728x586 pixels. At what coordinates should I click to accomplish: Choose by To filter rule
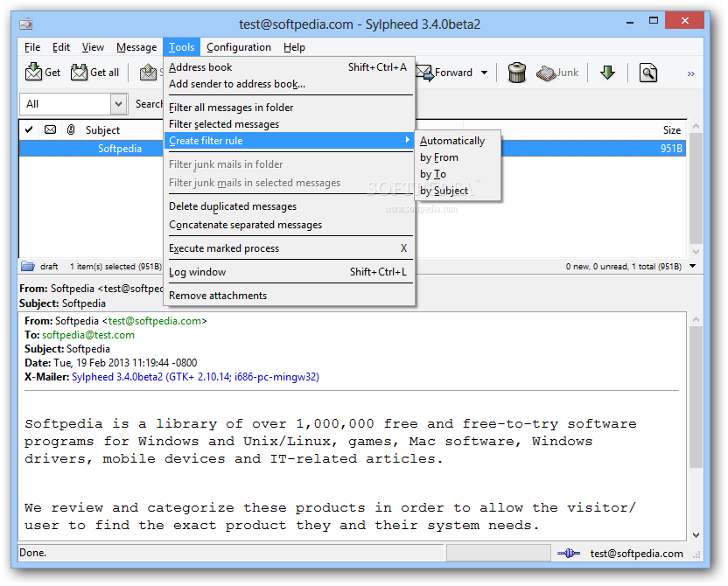458,174
